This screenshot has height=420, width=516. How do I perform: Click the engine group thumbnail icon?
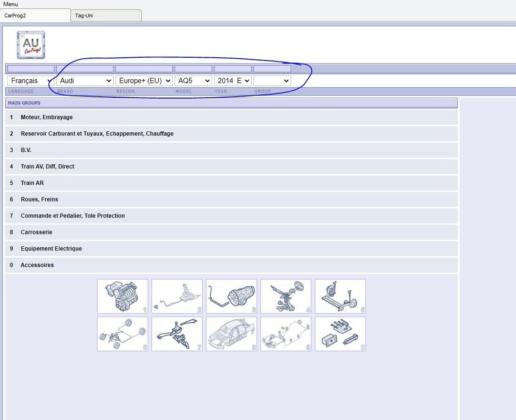point(122,296)
